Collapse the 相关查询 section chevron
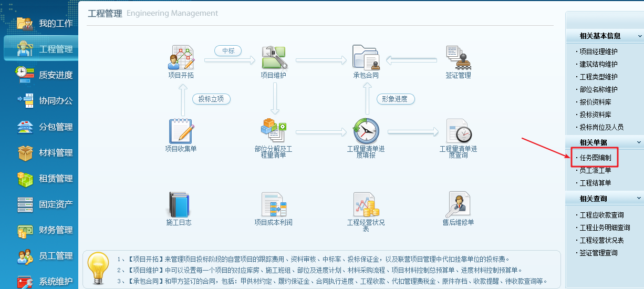The height and width of the screenshot is (289, 644). (x=639, y=199)
